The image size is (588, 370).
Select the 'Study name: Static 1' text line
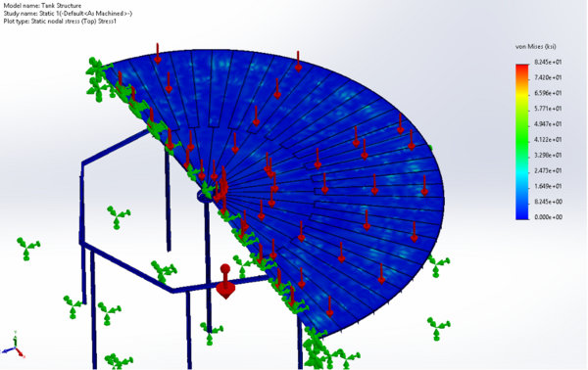pos(68,14)
